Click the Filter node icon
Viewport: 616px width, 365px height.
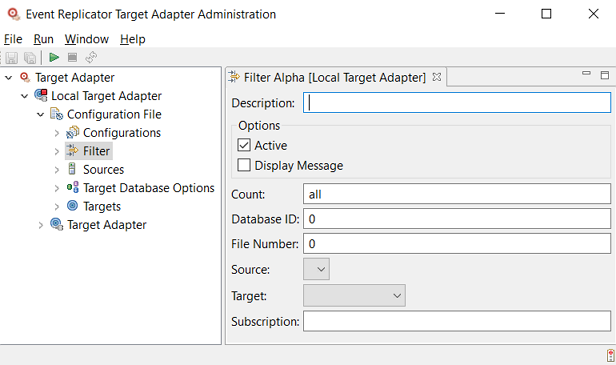(72, 150)
